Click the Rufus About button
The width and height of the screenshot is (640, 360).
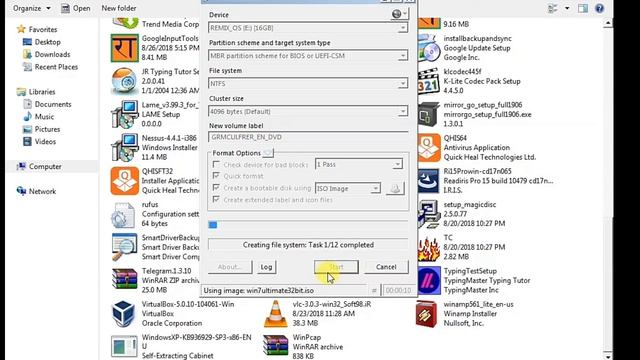[230, 267]
